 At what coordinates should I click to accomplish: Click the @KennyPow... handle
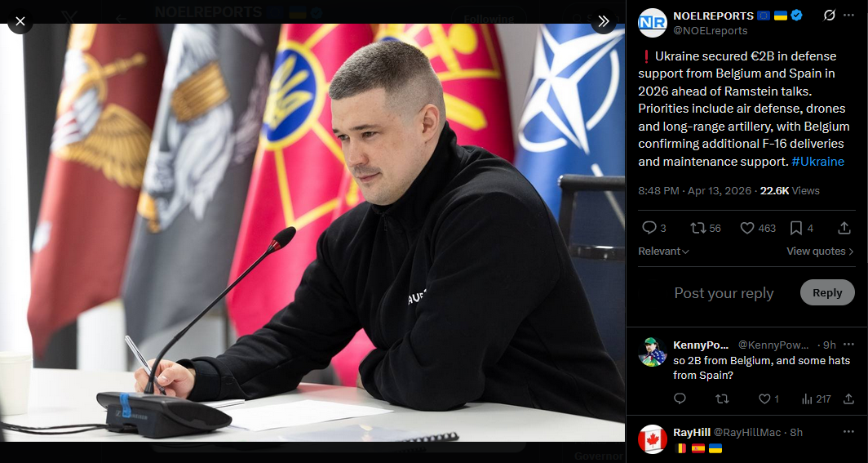774,345
